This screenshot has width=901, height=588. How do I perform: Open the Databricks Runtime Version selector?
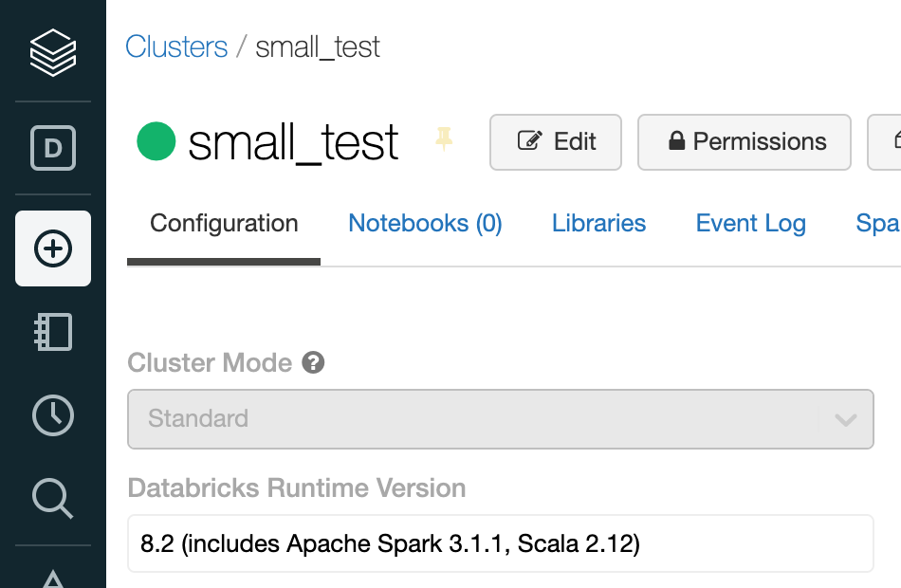point(500,543)
